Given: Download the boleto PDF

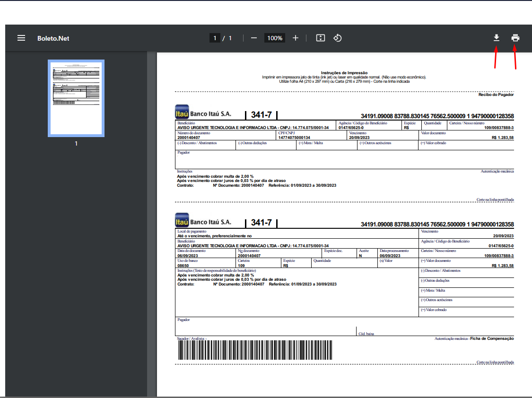Looking at the screenshot, I should pos(496,38).
